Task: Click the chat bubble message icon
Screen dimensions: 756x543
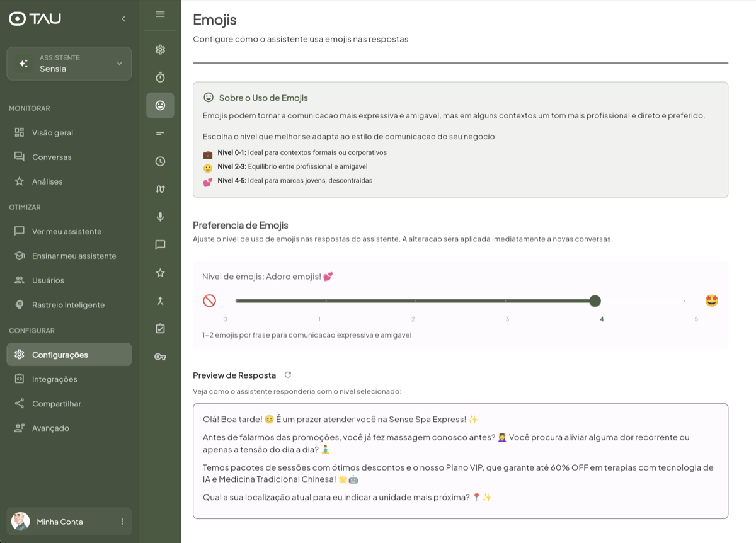Action: 160,245
